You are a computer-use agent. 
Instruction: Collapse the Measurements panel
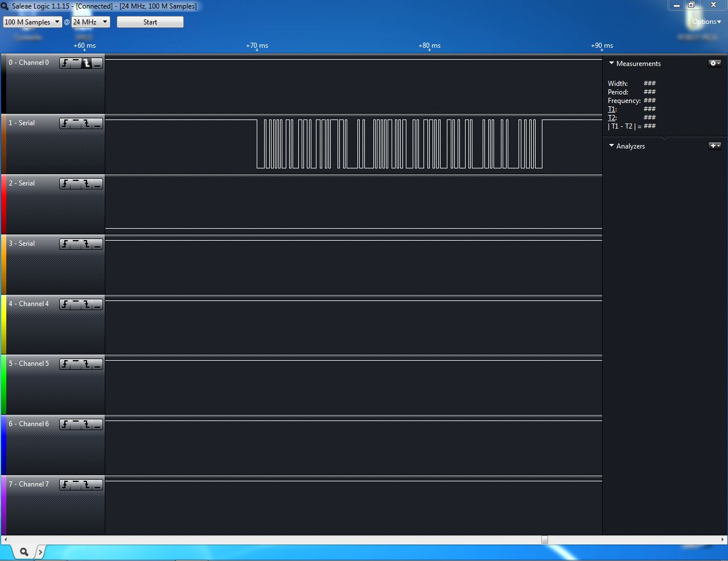611,63
